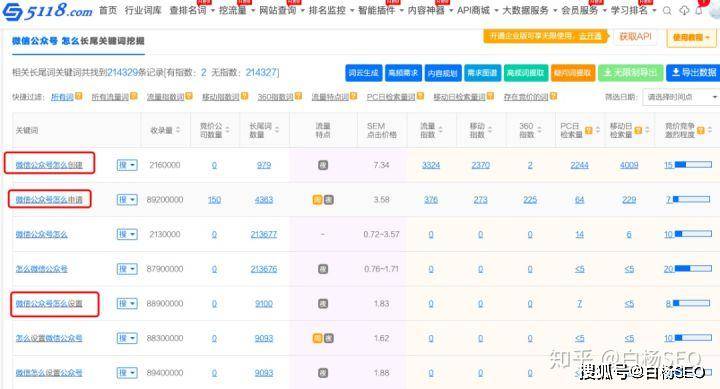Image resolution: width=720 pixels, height=389 pixels.
Task: Click the cloud download icon in top navigation
Action: click(x=684, y=11)
